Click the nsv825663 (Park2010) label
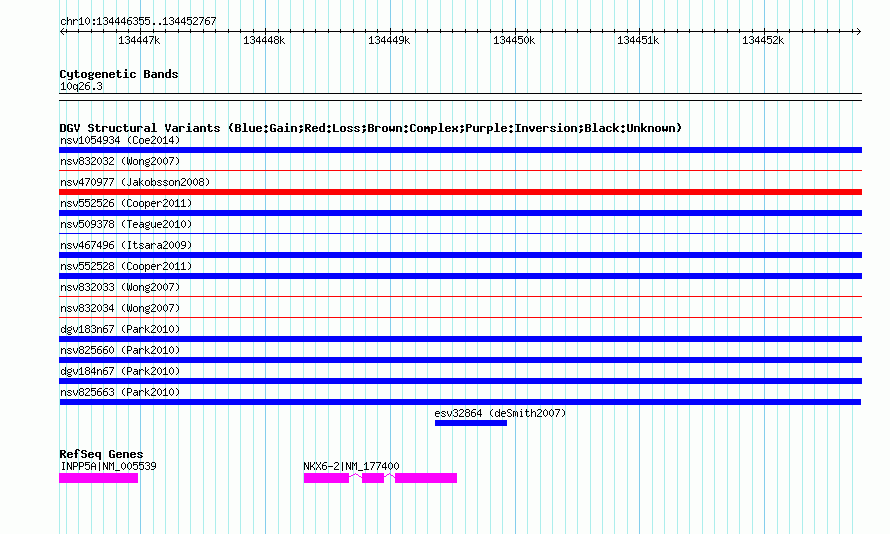890x534 pixels. (120, 392)
